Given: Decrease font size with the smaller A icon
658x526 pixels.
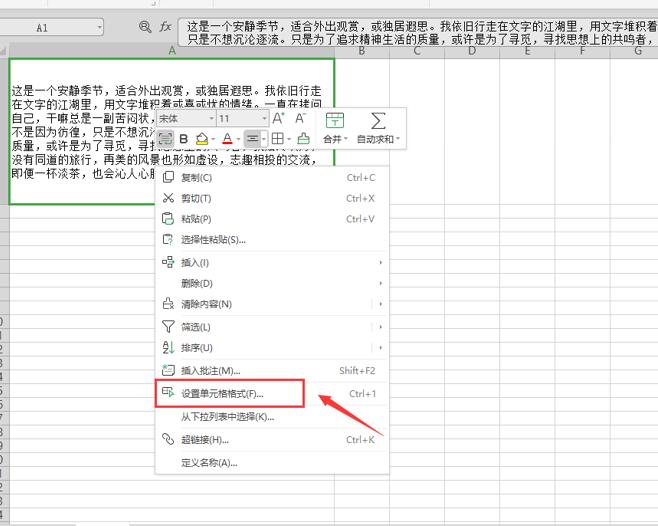Looking at the screenshot, I should 299,118.
